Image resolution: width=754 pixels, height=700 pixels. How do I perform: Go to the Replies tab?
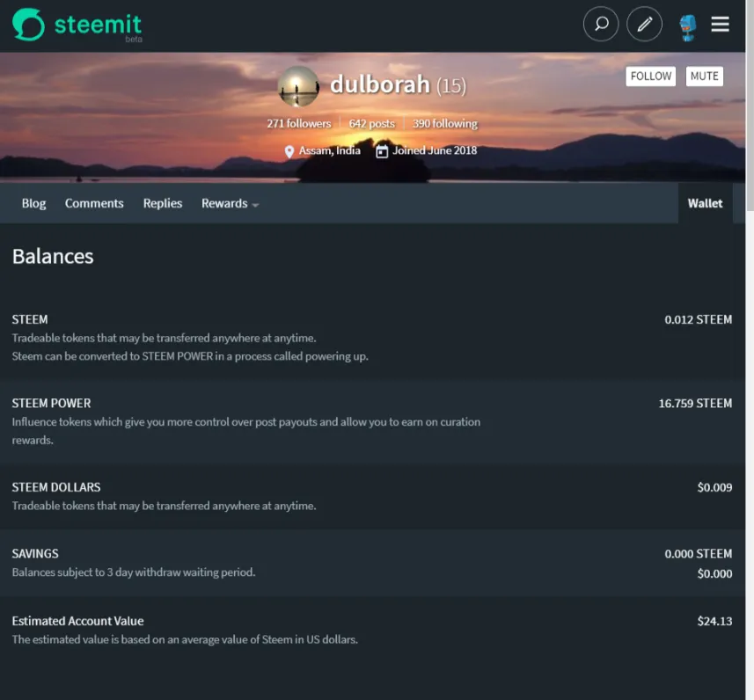click(x=163, y=203)
